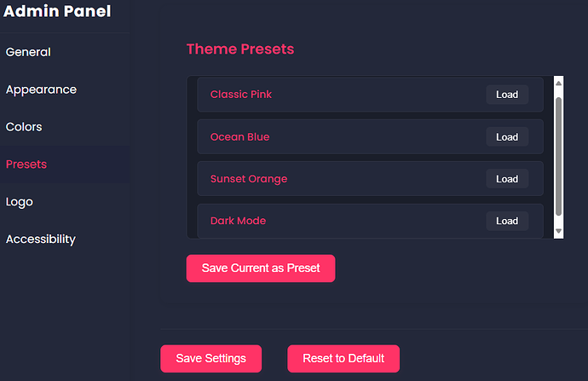Select the Dark Mode preset name
Viewport: 588px width, 381px height.
(238, 221)
